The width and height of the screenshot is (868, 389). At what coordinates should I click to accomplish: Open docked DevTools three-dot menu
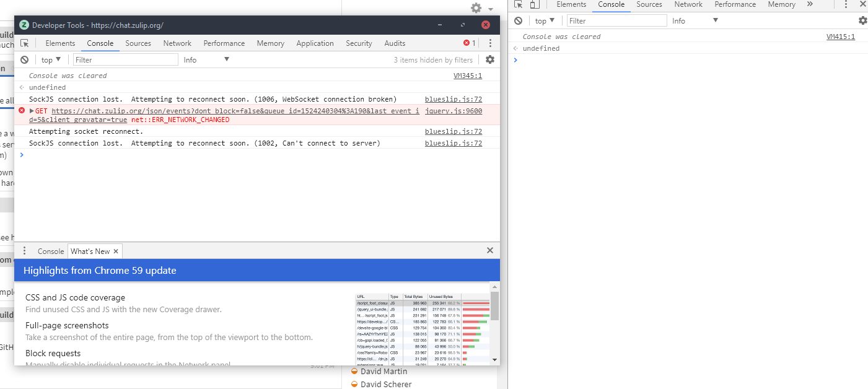(x=846, y=4)
